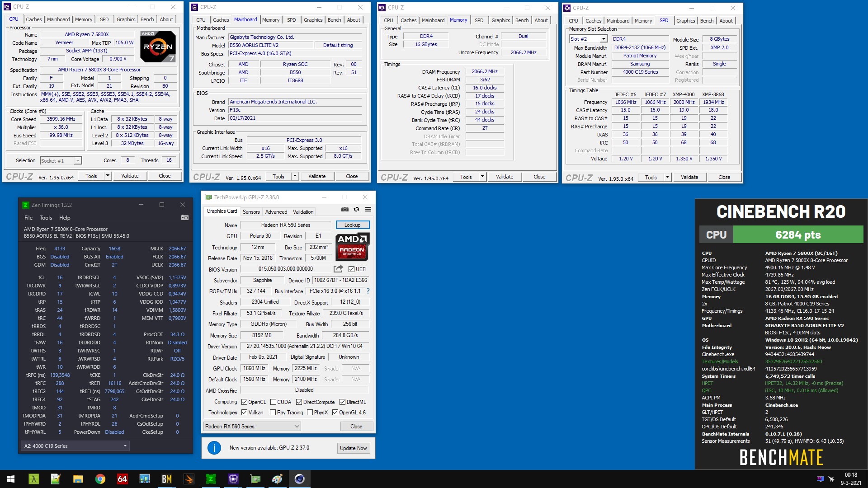Click the GPU-Z refresh icon
868x488 pixels.
pyautogui.click(x=357, y=209)
